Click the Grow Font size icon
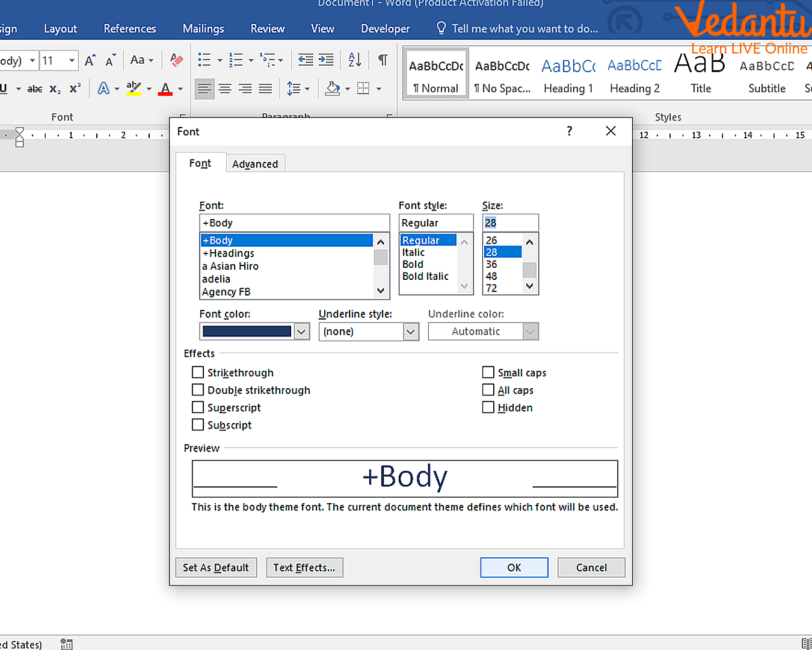The height and width of the screenshot is (650, 812). [x=90, y=61]
